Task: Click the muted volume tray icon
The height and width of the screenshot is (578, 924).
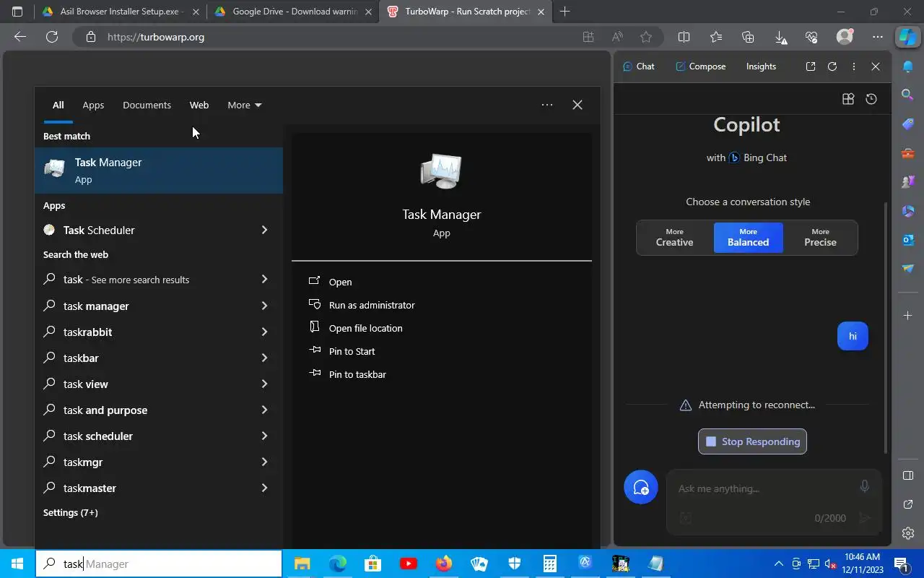Action: click(831, 564)
